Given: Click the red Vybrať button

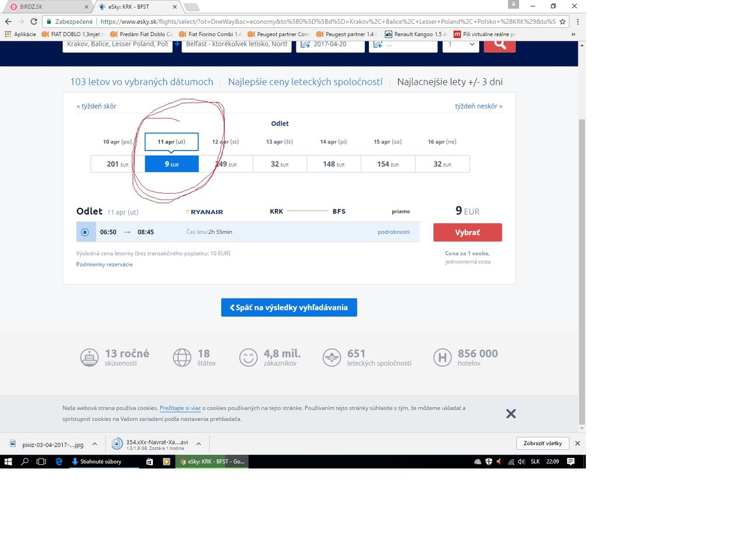Looking at the screenshot, I should (467, 232).
